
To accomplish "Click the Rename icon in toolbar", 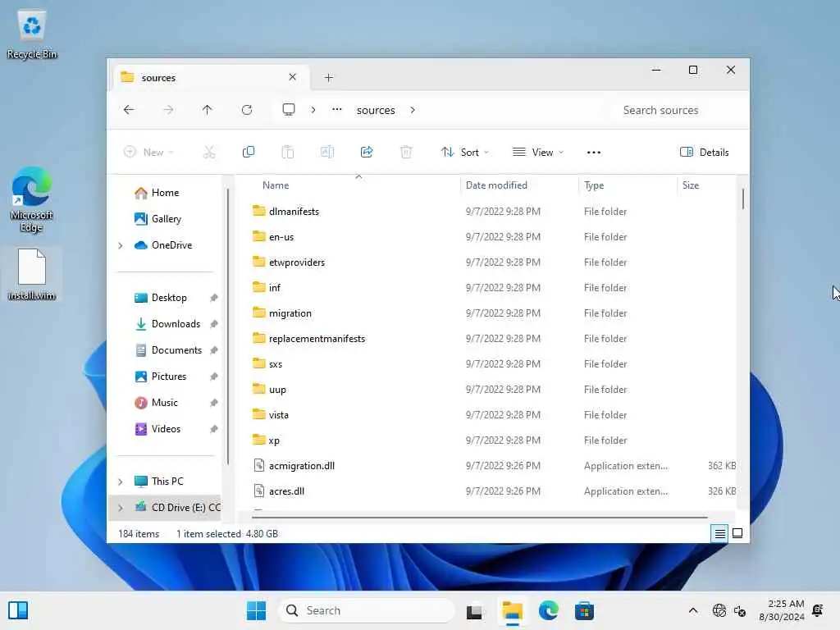I will point(326,152).
